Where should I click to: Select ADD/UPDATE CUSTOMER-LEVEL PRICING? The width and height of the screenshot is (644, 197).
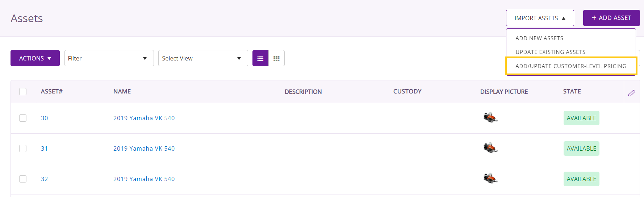click(x=571, y=66)
